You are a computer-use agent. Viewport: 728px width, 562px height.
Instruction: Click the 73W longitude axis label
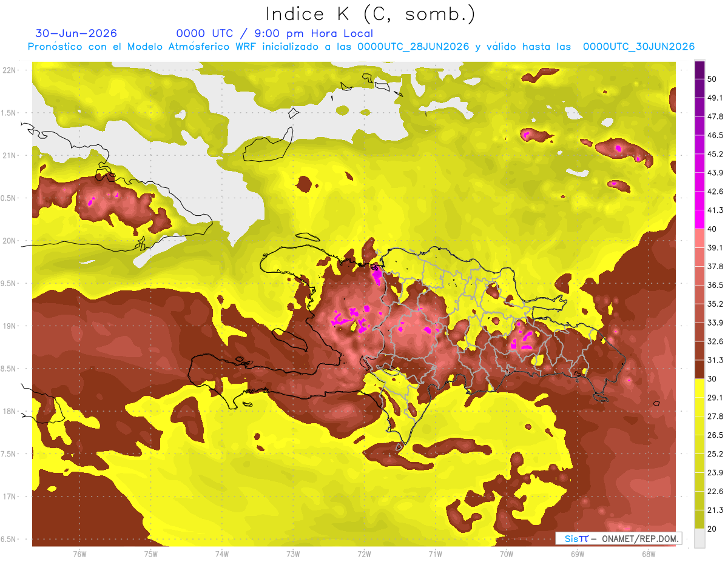[x=293, y=554]
